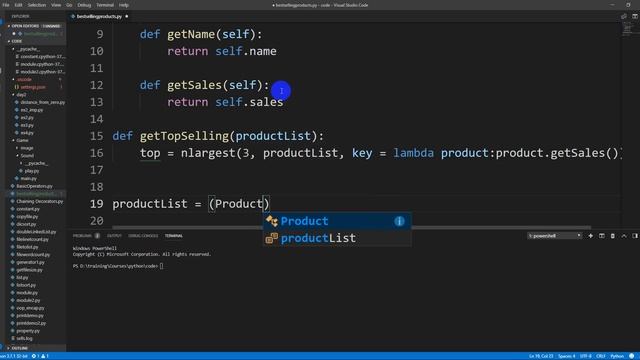Open the Edit menu
Viewport: 640px width, 360px height.
(18, 5)
